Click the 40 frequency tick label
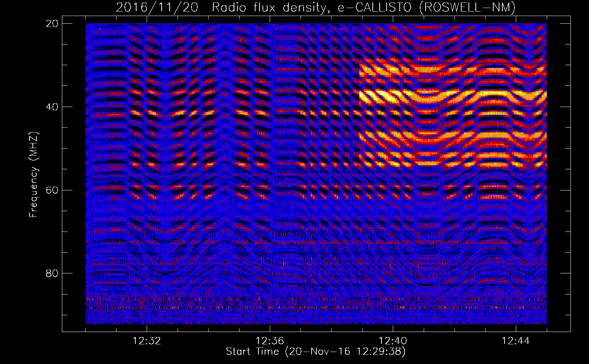This screenshot has height=364, width=589. click(x=52, y=107)
